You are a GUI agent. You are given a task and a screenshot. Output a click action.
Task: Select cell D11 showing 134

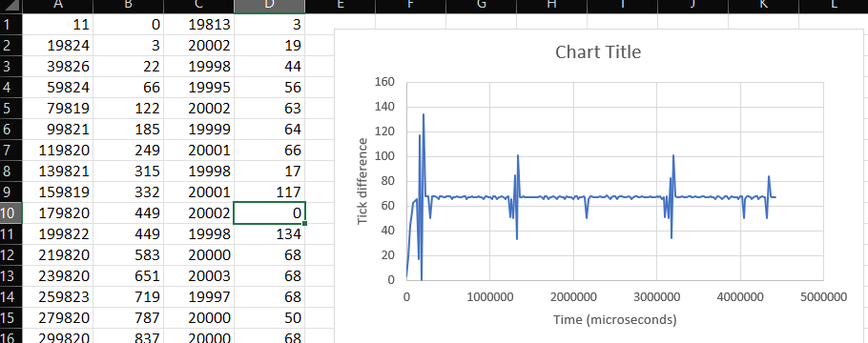pos(270,234)
